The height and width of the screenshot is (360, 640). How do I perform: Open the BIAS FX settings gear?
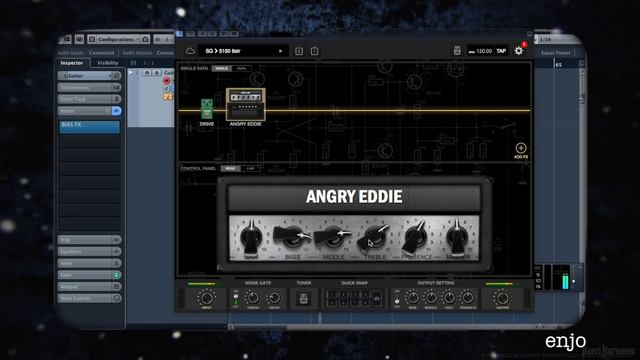[519, 51]
